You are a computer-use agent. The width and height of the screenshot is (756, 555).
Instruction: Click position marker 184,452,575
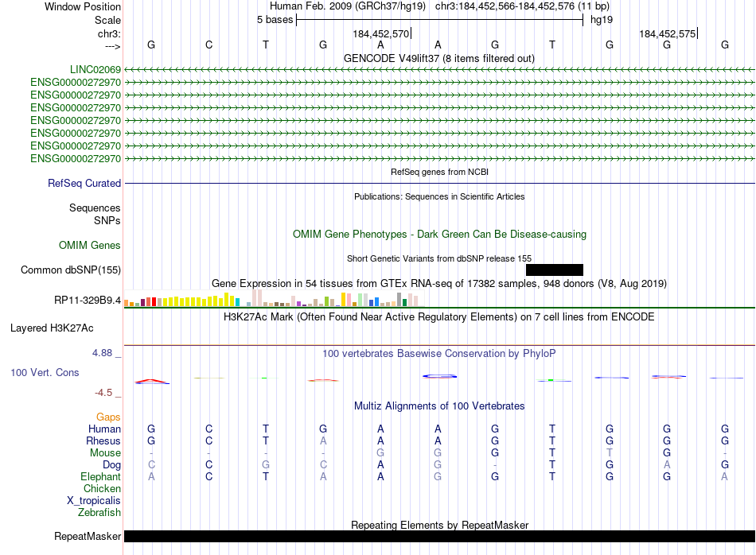coord(668,33)
